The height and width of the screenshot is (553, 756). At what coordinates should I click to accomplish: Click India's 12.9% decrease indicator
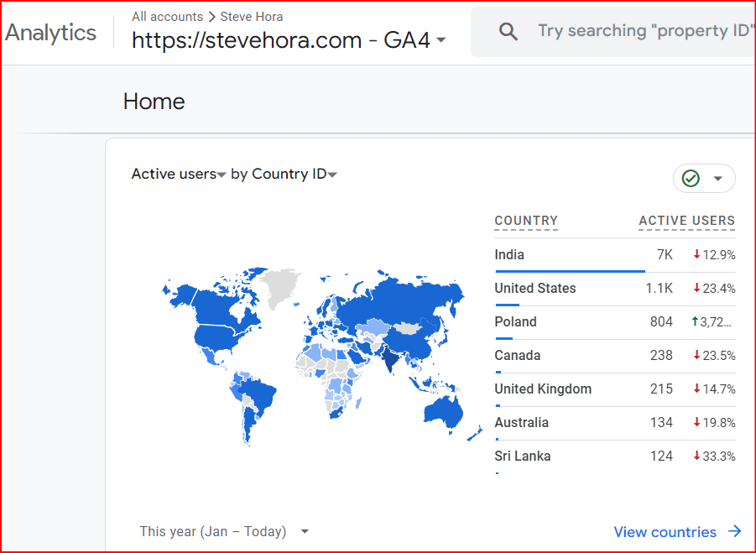[x=714, y=254]
